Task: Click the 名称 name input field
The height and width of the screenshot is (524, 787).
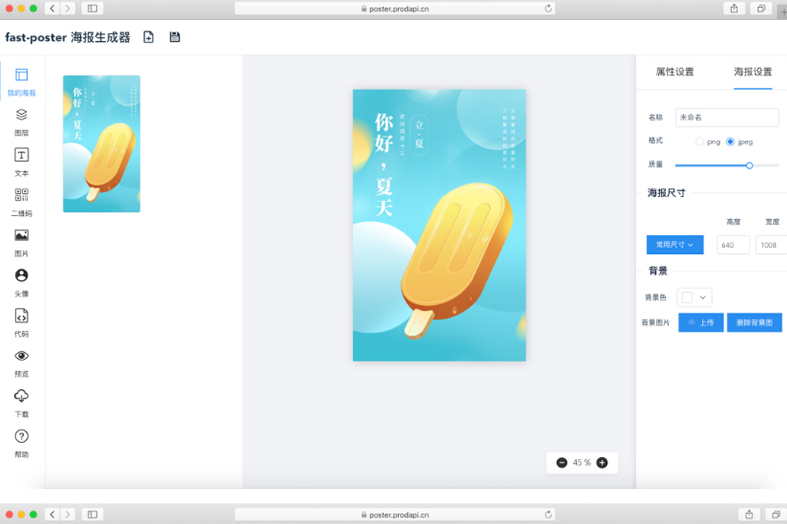Action: pos(727,118)
